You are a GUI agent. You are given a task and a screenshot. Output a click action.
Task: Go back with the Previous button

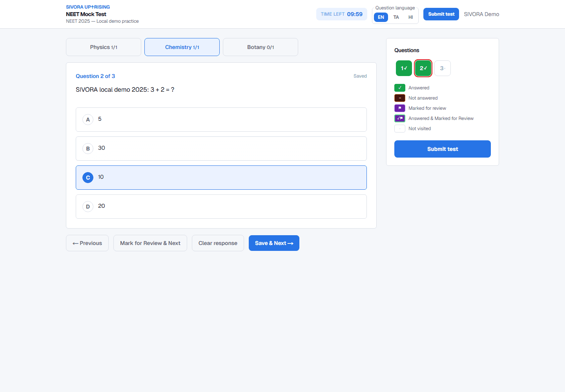coord(87,243)
